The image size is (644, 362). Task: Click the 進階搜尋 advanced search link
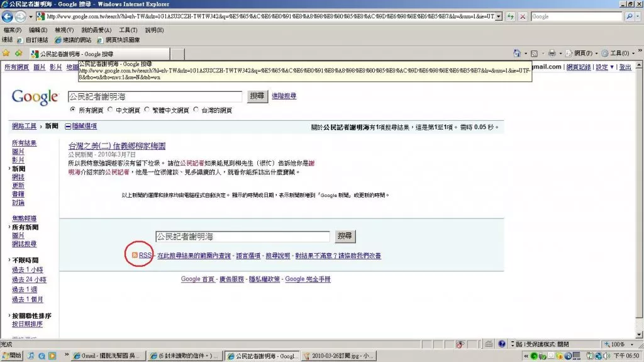[x=284, y=96]
